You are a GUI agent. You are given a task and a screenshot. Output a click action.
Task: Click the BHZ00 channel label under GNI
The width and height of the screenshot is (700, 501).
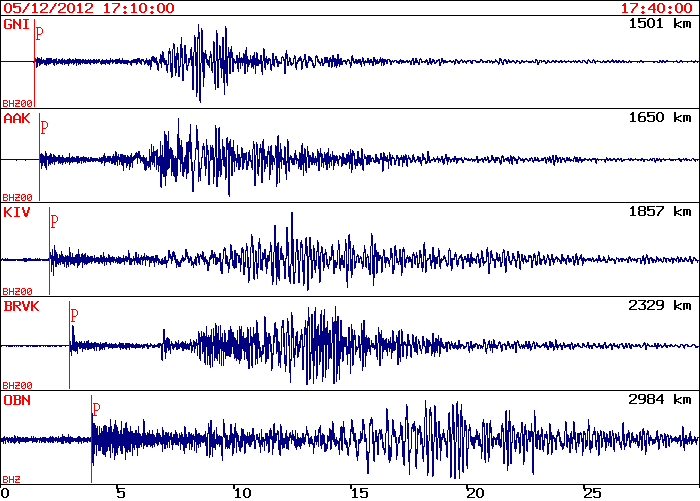pyautogui.click(x=17, y=103)
